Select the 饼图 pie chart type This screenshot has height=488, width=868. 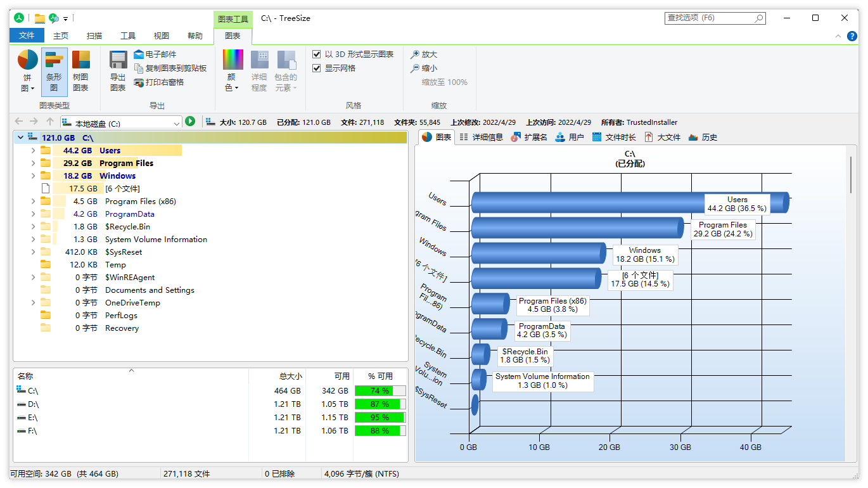tap(26, 71)
